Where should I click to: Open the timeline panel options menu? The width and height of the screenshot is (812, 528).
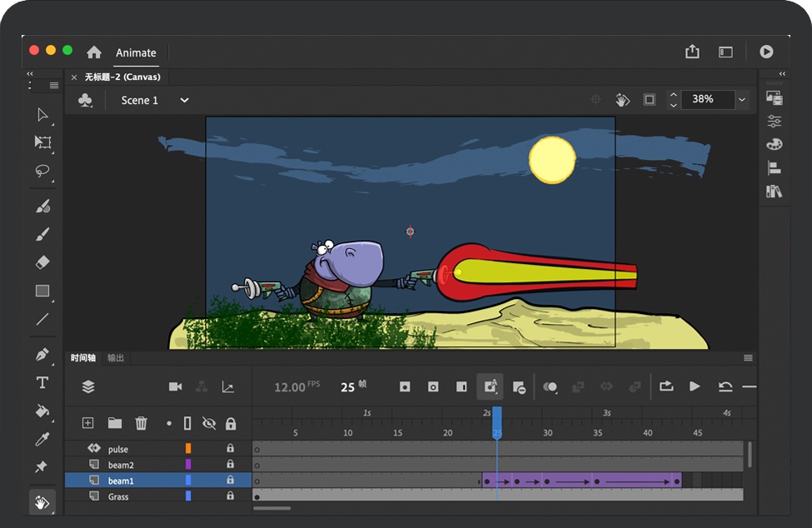coord(748,358)
